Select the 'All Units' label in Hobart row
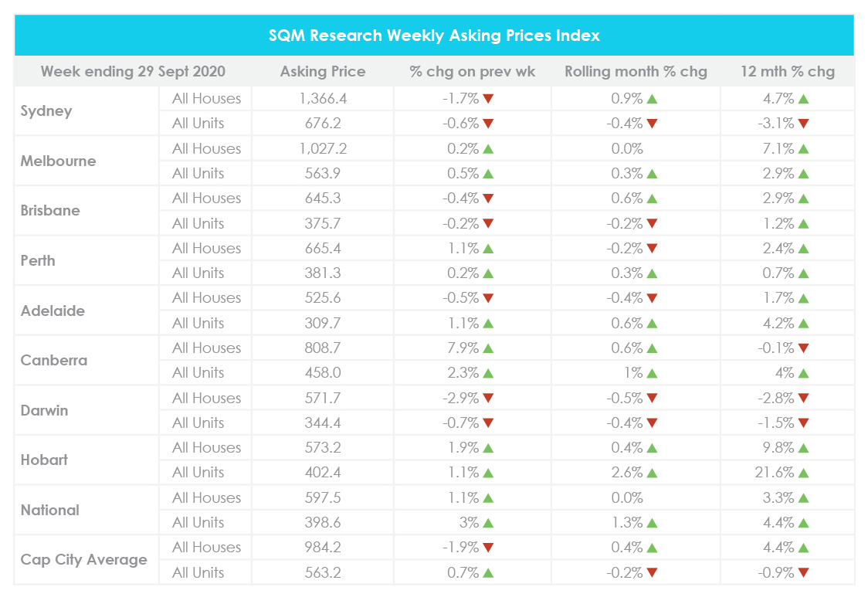868x604 pixels. pyautogui.click(x=198, y=473)
